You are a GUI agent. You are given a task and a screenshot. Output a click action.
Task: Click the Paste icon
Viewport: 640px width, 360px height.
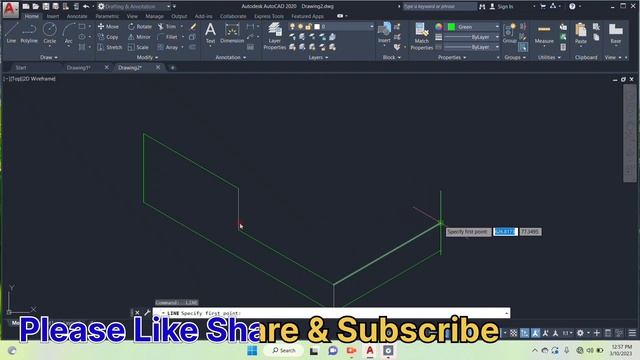(x=580, y=33)
